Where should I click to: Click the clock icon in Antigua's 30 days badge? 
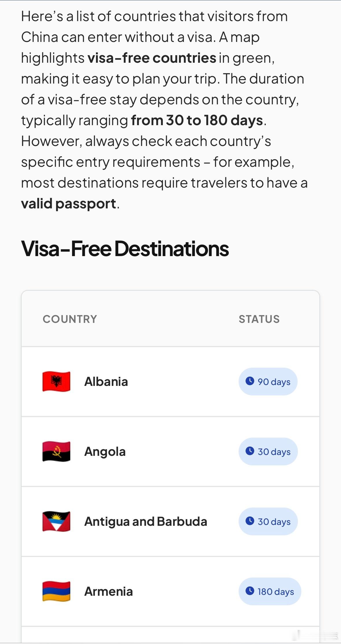tap(250, 521)
